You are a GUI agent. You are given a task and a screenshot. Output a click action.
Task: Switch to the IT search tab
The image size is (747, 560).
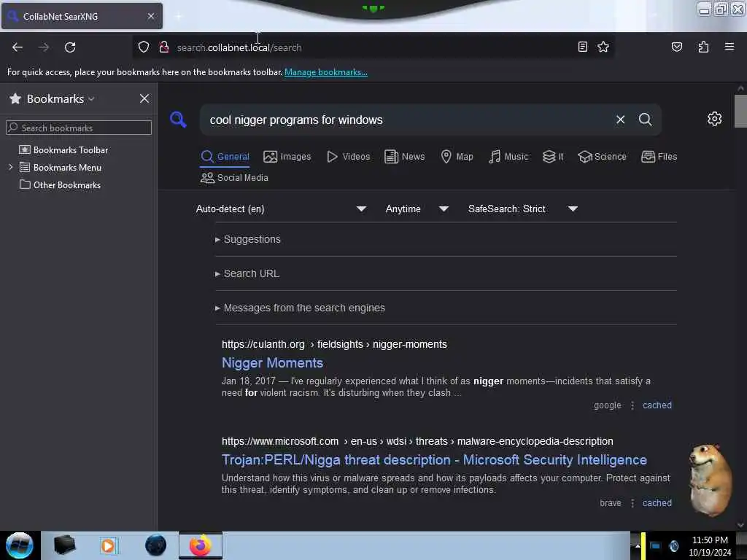(x=553, y=156)
